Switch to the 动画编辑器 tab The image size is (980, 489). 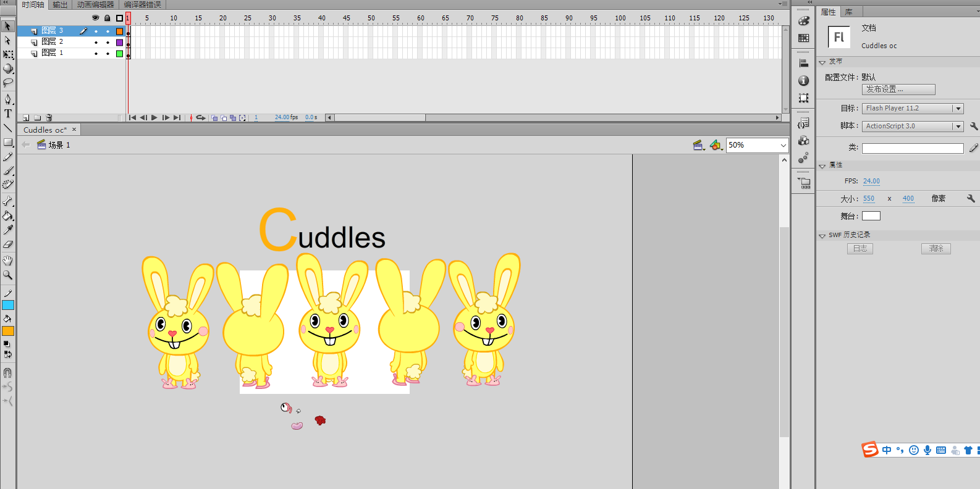tap(95, 4)
